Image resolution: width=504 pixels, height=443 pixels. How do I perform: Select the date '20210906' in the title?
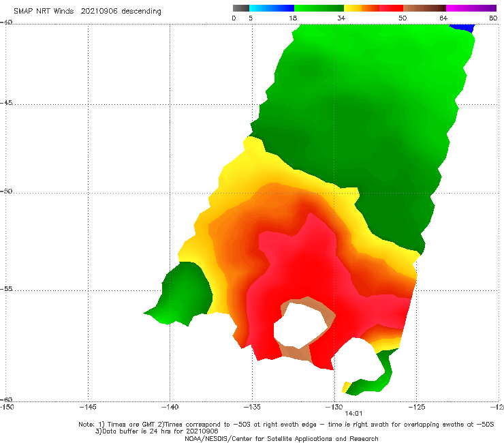pos(99,11)
